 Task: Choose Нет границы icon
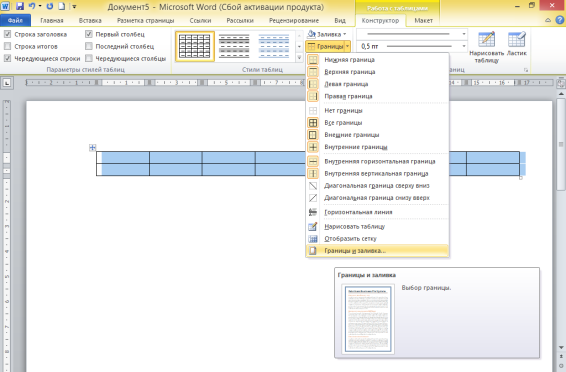pos(313,110)
